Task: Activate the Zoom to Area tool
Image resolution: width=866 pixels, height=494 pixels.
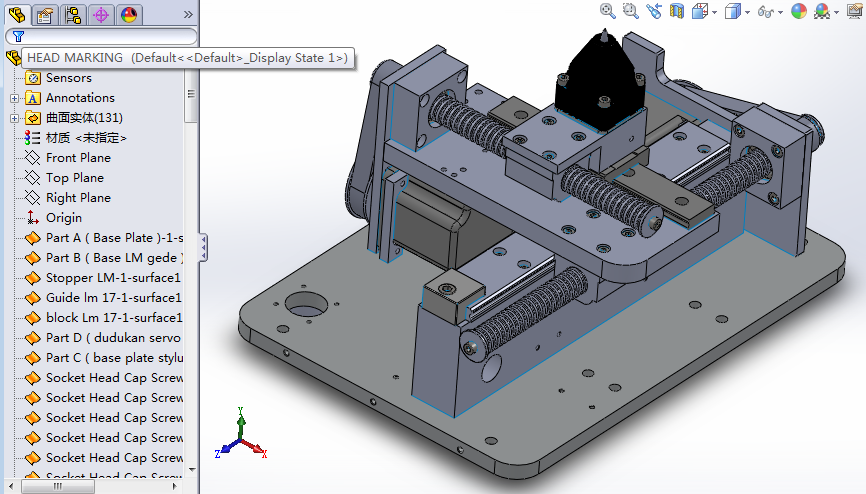Action: 630,10
